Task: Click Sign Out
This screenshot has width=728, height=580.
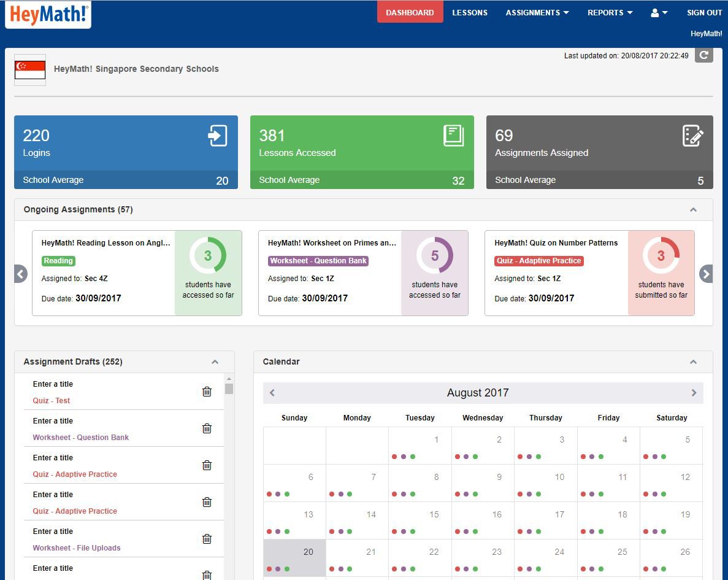Action: tap(704, 13)
